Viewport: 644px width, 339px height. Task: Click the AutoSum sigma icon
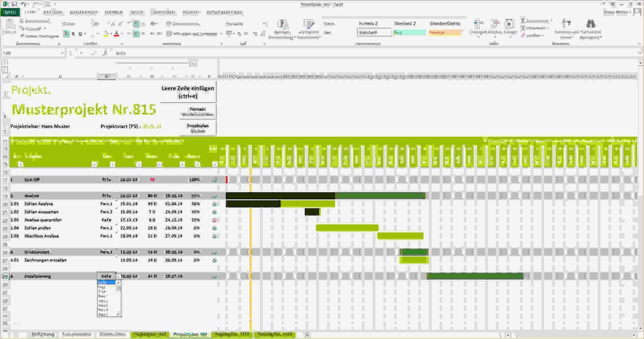(523, 21)
